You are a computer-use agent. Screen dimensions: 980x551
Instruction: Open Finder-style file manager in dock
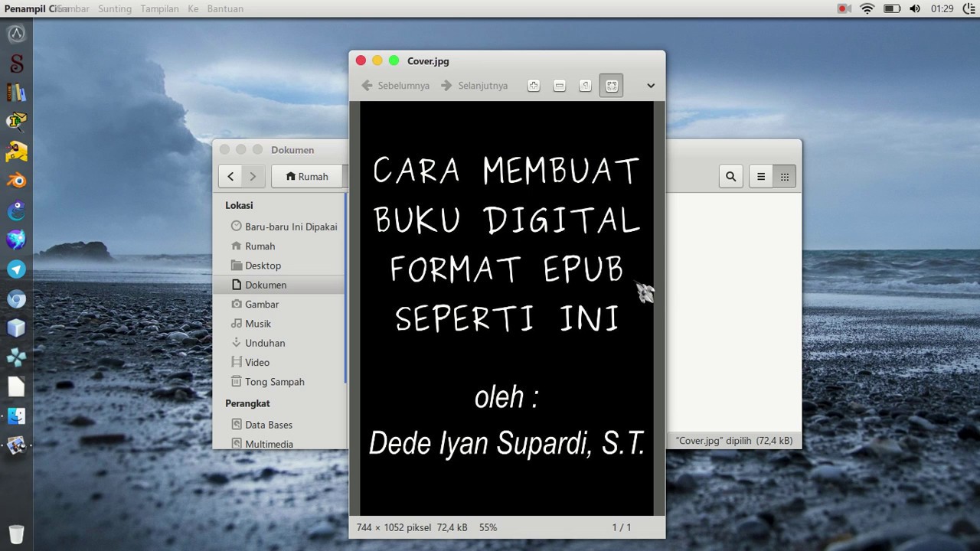coord(16,416)
